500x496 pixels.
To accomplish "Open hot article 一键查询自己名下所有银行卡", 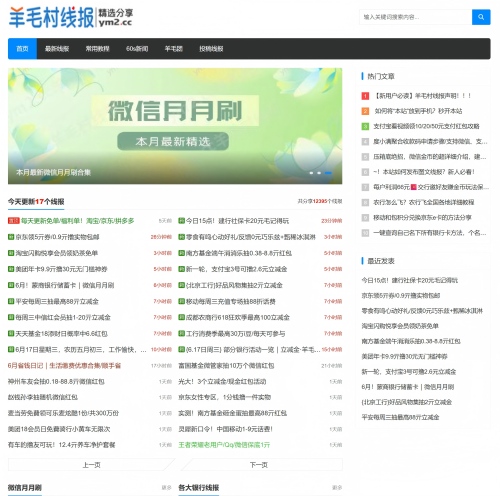I will [430, 233].
